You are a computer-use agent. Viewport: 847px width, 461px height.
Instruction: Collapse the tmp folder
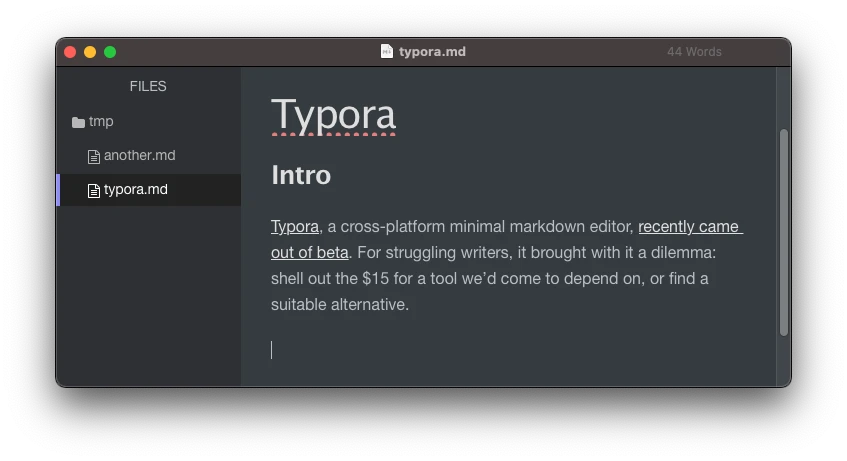click(101, 122)
